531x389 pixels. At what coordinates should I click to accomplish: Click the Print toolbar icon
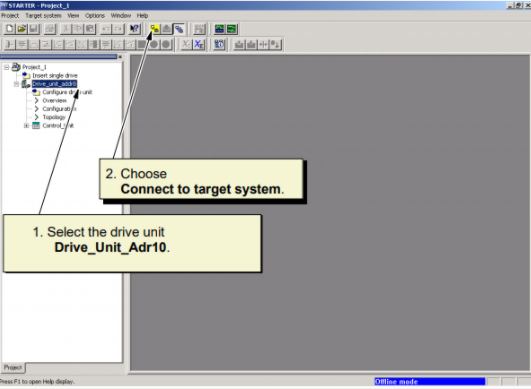coord(50,29)
